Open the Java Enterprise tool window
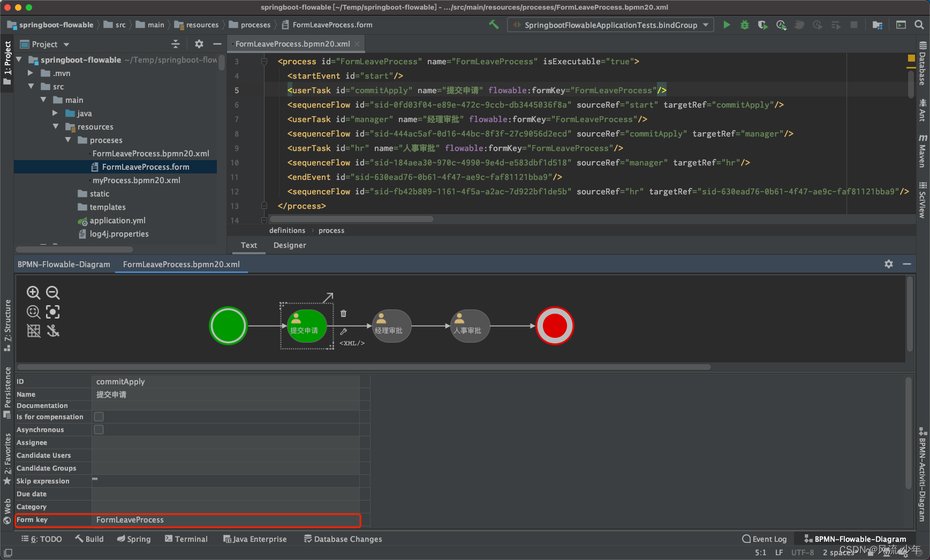The height and width of the screenshot is (560, 930). tap(255, 539)
